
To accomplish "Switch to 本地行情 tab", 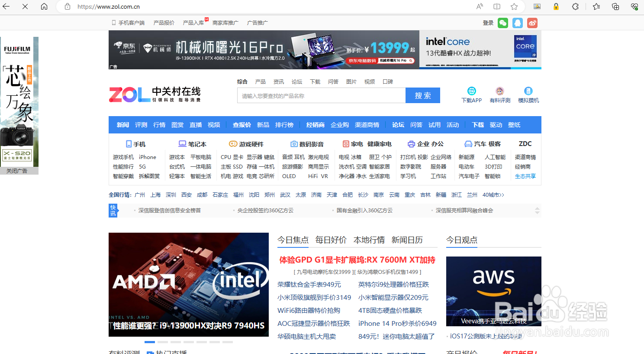I will 369,240.
